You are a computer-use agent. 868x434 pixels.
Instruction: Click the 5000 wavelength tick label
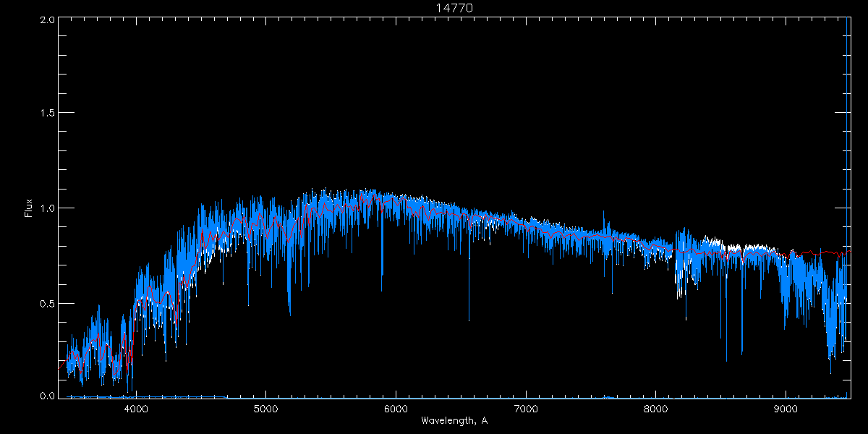tap(266, 409)
